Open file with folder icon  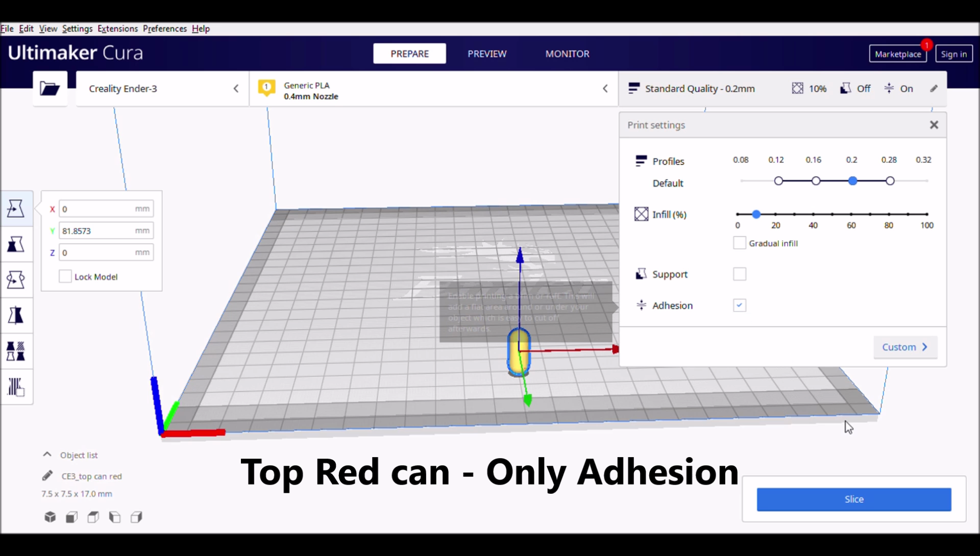tap(50, 89)
